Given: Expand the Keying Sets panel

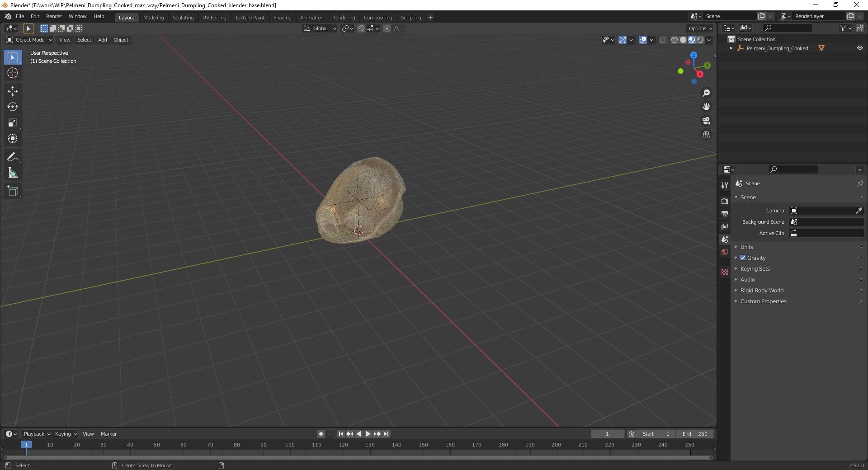Looking at the screenshot, I should [755, 268].
